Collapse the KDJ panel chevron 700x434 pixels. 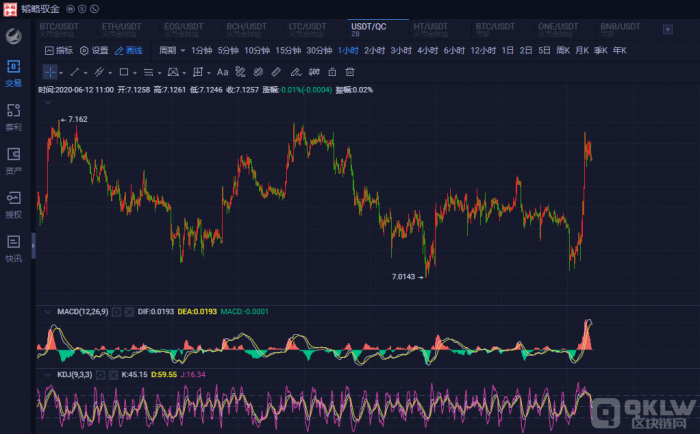pyautogui.click(x=48, y=375)
